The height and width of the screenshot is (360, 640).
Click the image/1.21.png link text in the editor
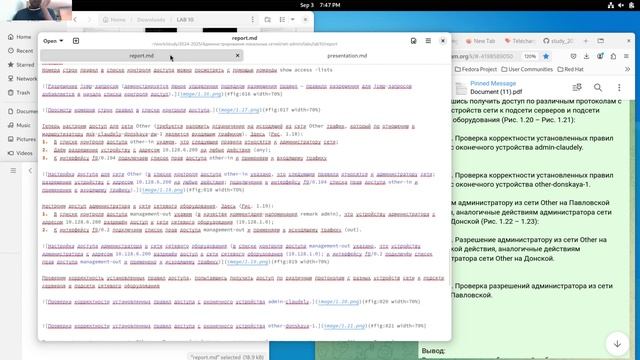click(344, 326)
